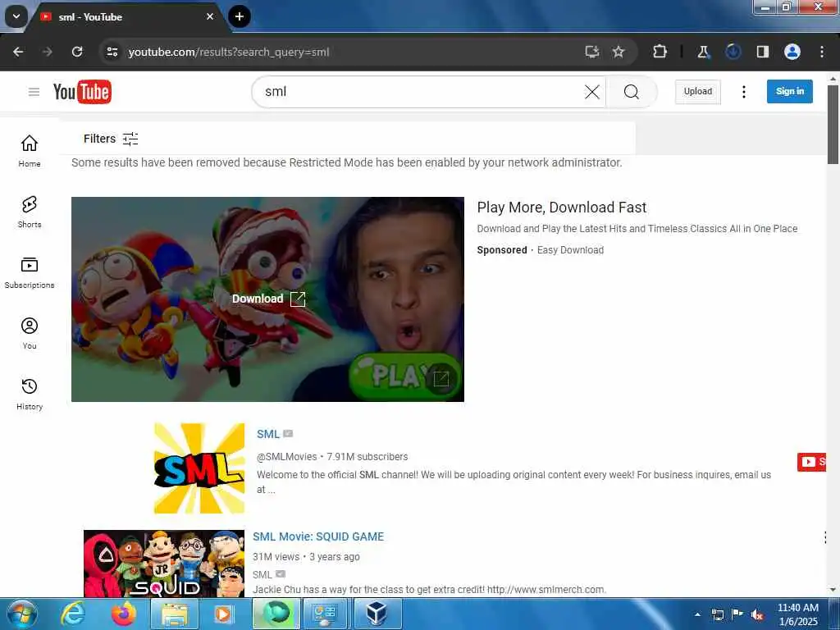Click the sponsored ad thumbnail image
This screenshot has width=840, height=630.
pos(267,299)
